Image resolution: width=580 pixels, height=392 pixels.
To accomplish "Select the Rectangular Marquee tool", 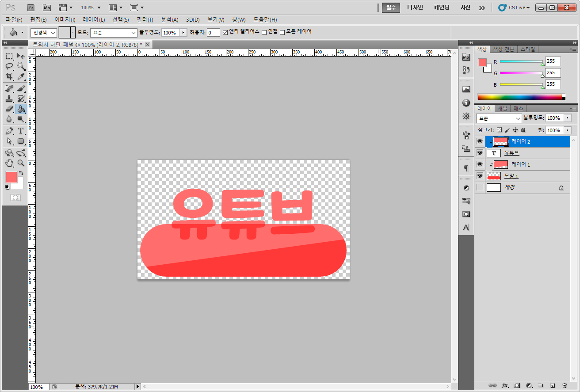I will point(9,56).
